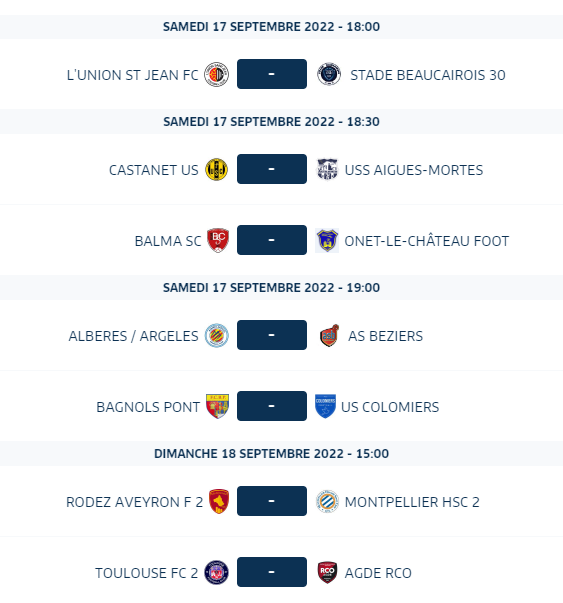Click the ALBERES / ARGELES team name
The image size is (563, 603).
133,336
